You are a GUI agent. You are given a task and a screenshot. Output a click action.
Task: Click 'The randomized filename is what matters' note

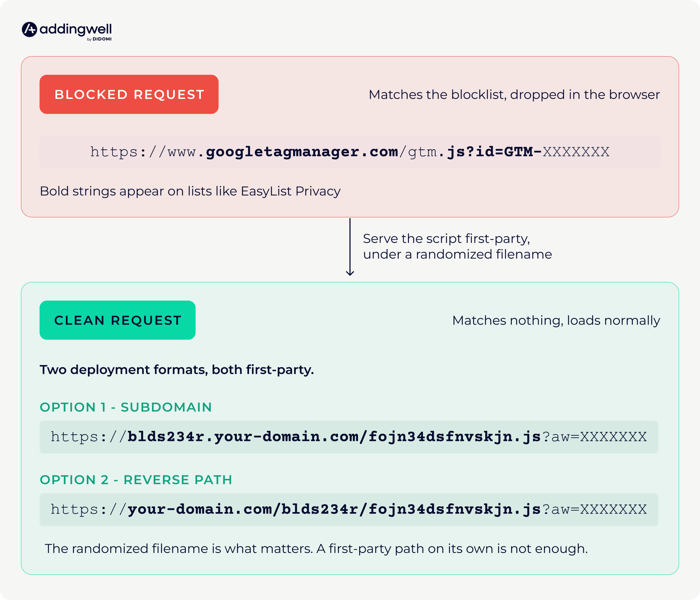click(316, 549)
